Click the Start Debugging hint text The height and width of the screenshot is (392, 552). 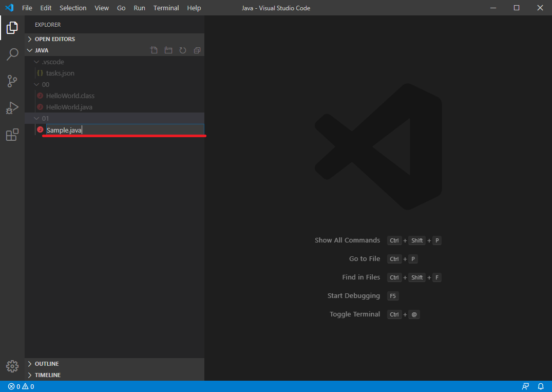click(x=353, y=296)
